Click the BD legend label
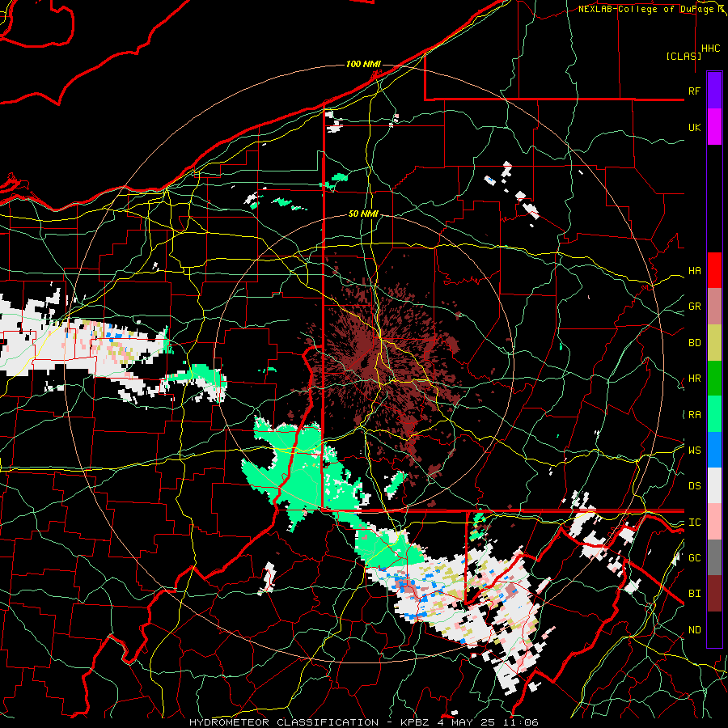The height and width of the screenshot is (728, 728). coord(694,343)
